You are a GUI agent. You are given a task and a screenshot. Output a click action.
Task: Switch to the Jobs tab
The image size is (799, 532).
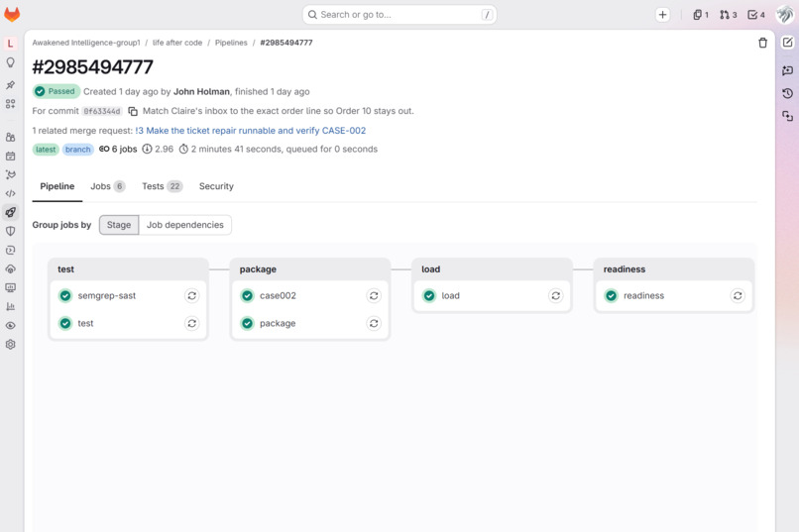tap(107, 186)
